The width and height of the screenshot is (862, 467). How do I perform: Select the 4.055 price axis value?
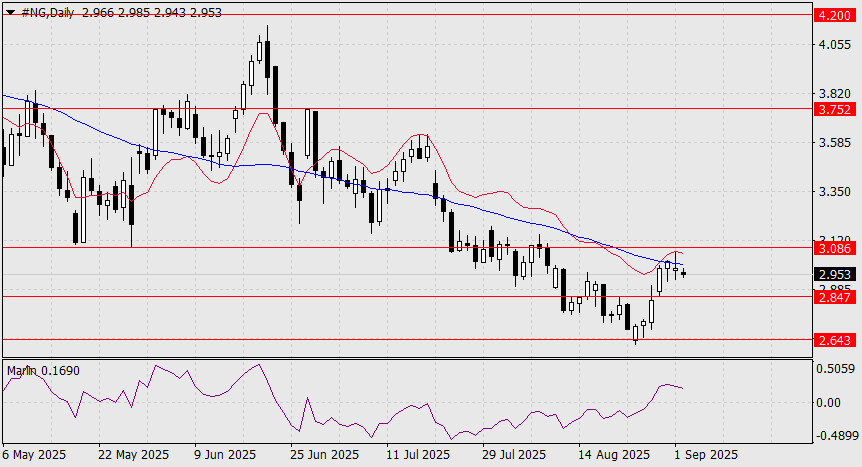(x=835, y=45)
